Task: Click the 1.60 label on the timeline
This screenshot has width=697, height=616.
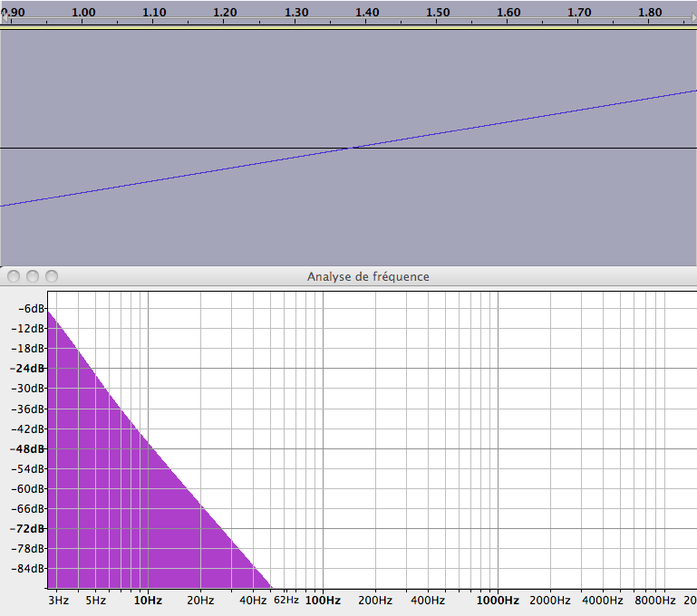Action: pyautogui.click(x=508, y=12)
